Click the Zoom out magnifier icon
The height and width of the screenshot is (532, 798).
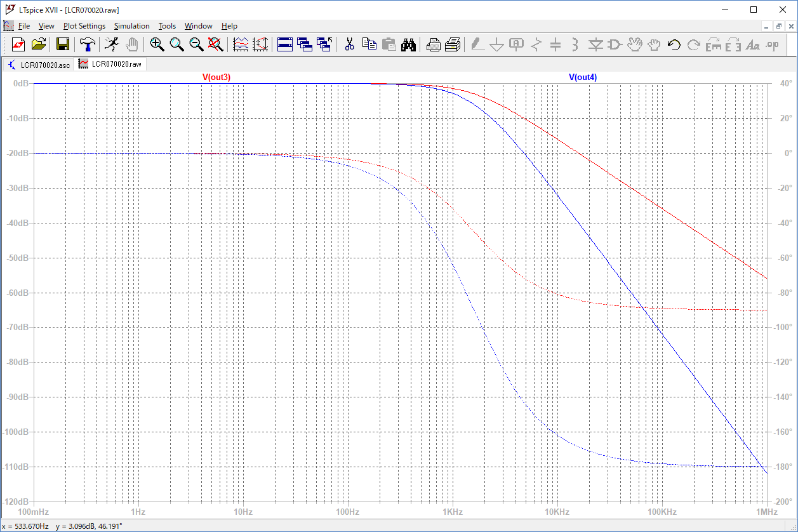pos(196,44)
